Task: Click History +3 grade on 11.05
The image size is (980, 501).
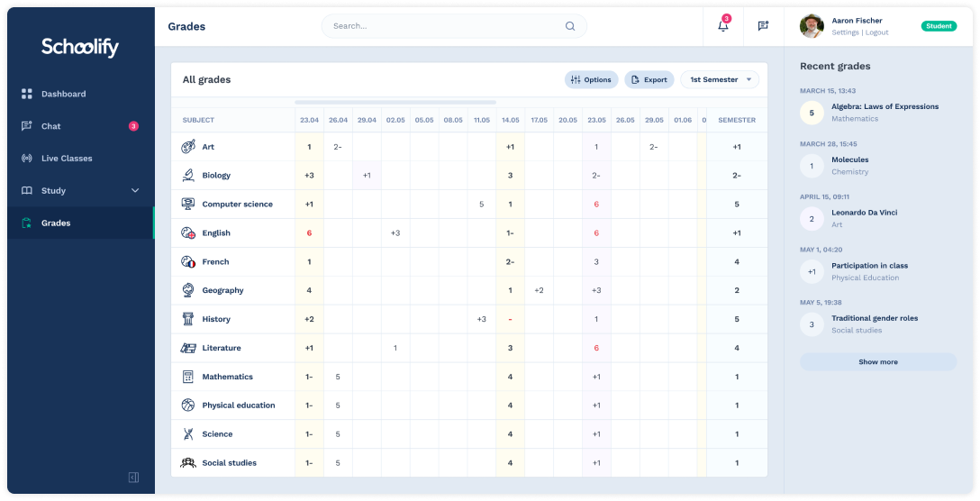Action: [x=481, y=319]
